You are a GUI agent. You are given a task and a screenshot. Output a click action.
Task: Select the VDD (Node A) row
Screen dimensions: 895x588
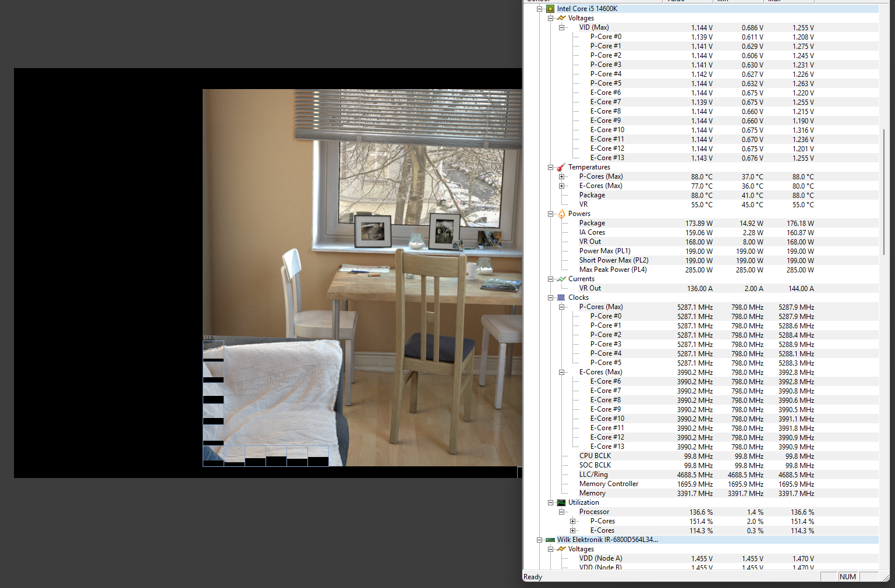[701, 558]
